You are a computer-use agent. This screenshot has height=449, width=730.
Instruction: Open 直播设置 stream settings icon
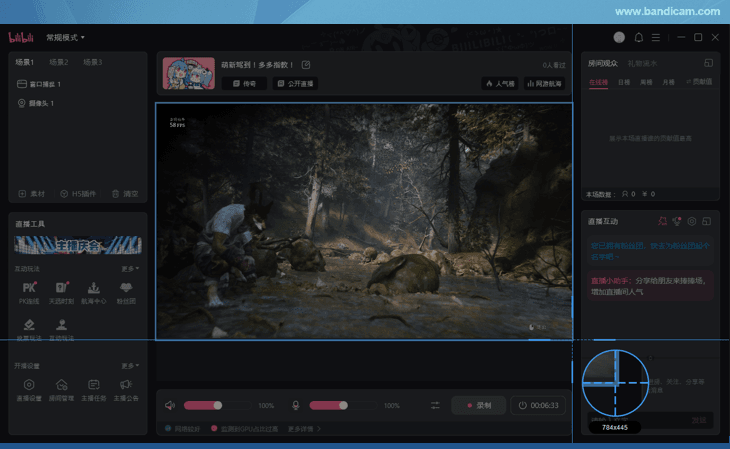pyautogui.click(x=29, y=387)
